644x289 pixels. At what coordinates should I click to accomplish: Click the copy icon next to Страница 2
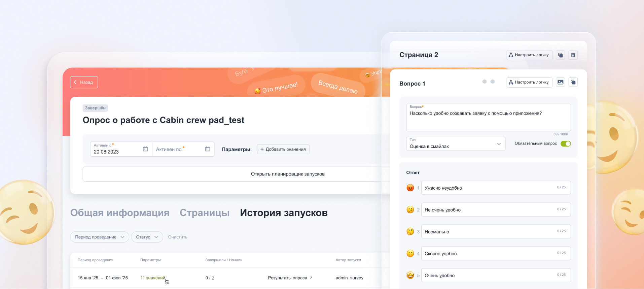[x=560, y=55]
